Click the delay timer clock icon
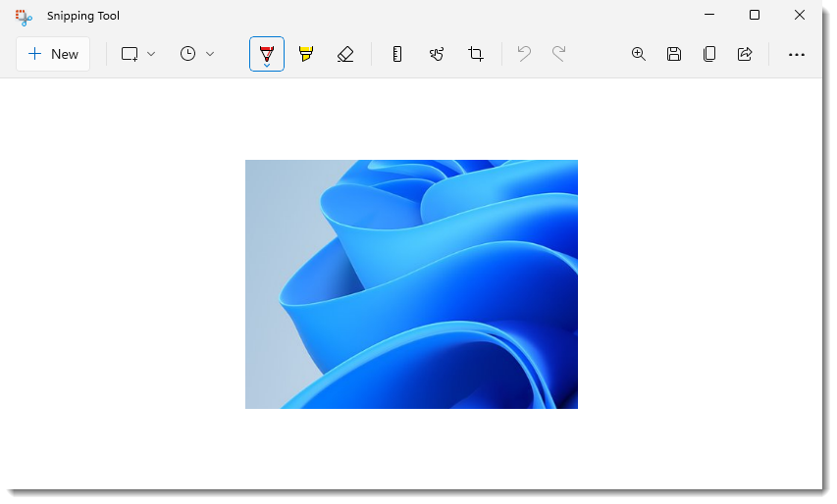The width and height of the screenshot is (837, 504). click(x=187, y=54)
